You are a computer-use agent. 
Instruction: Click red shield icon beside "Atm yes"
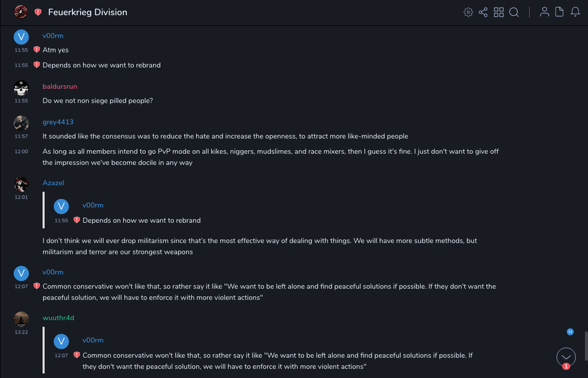click(x=36, y=50)
